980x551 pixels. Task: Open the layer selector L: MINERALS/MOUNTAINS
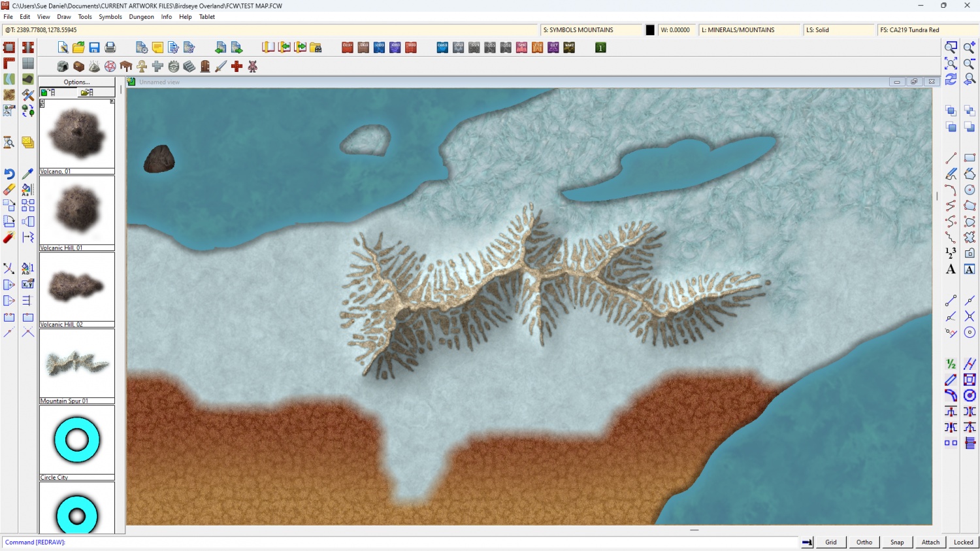click(x=750, y=30)
